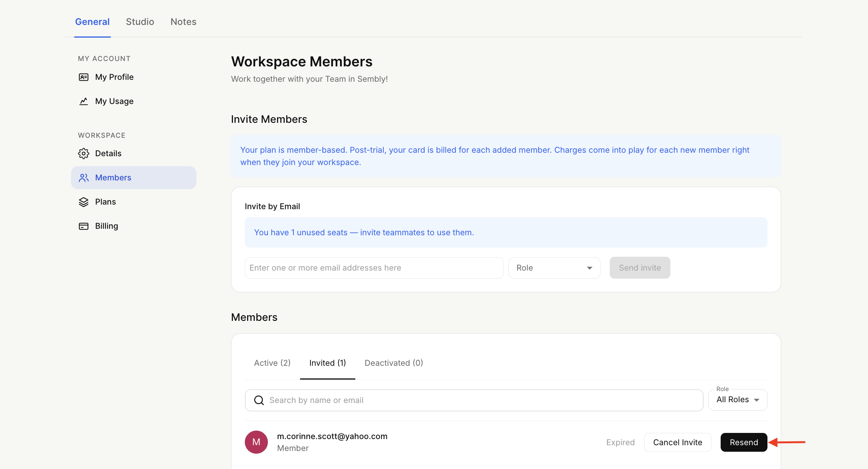Switch to the Studio tab

(x=140, y=22)
